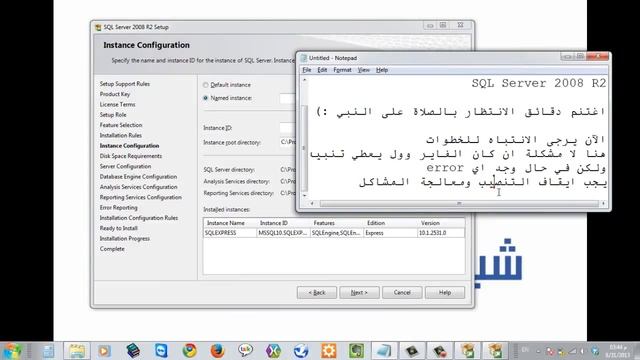Click inside the Instance ID field

tap(287, 128)
